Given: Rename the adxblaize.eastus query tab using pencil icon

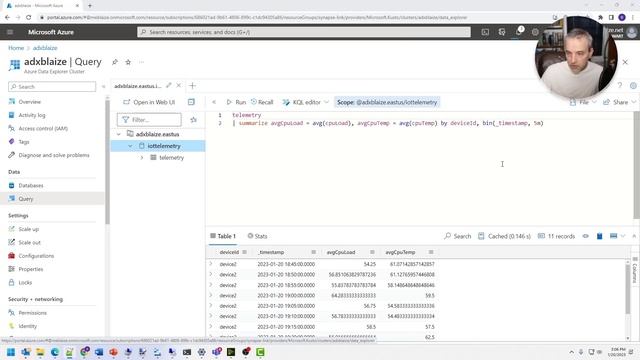Looking at the screenshot, I should click(x=169, y=86).
